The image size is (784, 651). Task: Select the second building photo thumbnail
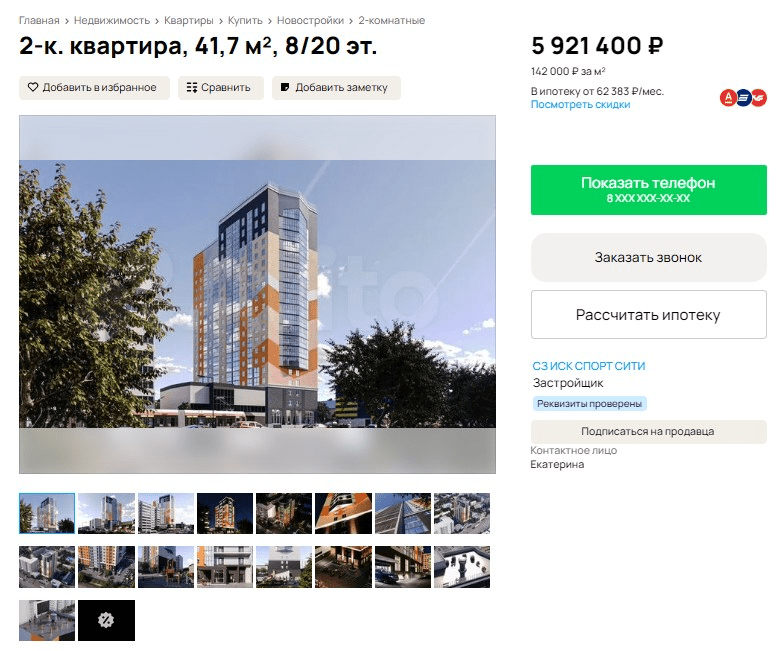(x=106, y=514)
